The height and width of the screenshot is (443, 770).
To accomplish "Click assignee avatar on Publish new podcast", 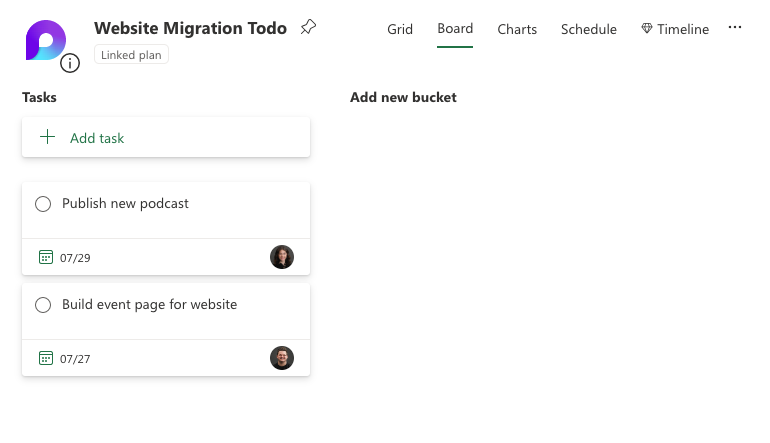I will click(282, 257).
